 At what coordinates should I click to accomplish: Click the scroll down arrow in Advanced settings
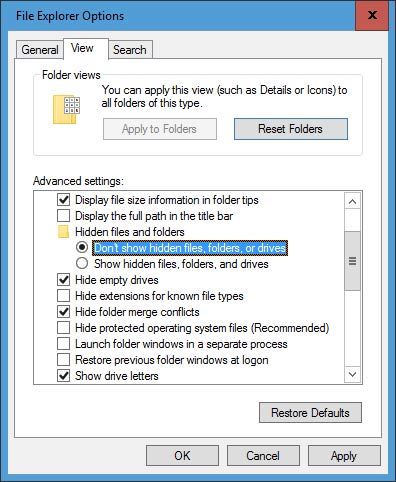pyautogui.click(x=352, y=375)
